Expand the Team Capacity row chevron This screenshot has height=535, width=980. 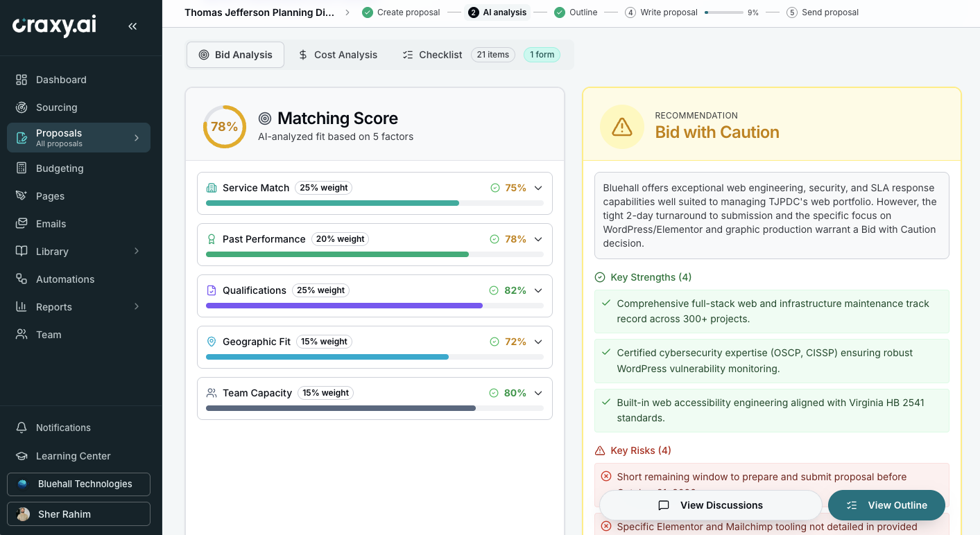(x=538, y=393)
